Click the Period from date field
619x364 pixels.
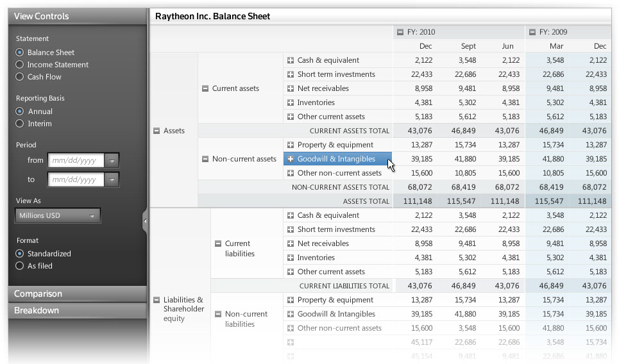[x=76, y=160]
